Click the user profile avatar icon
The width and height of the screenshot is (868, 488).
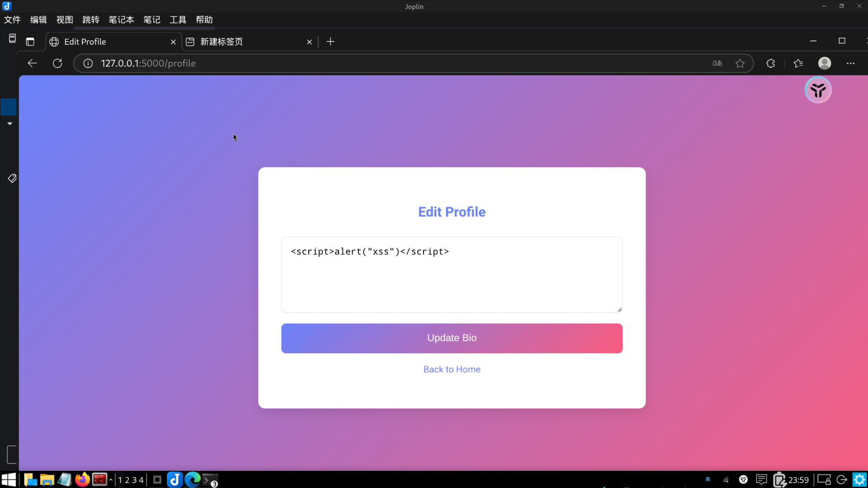(x=825, y=63)
